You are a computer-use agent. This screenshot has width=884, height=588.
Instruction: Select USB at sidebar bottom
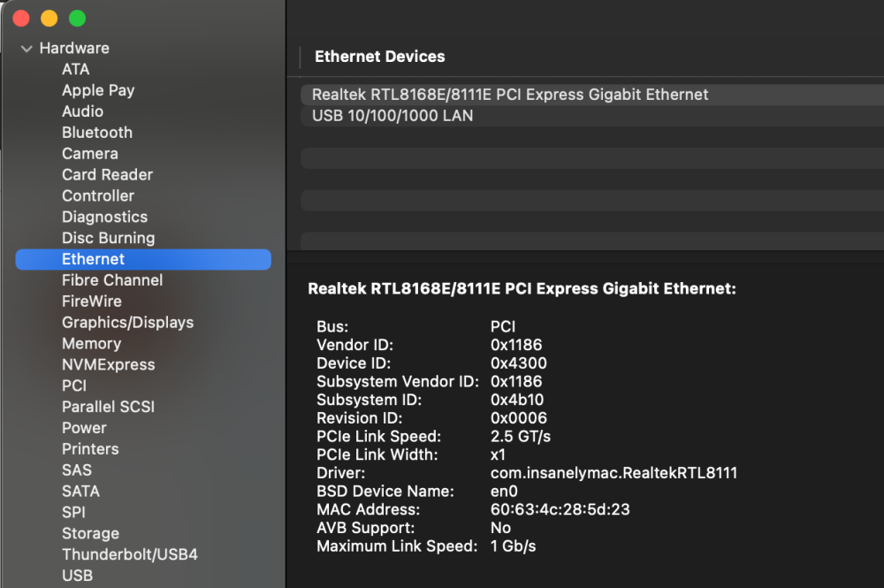(77, 576)
